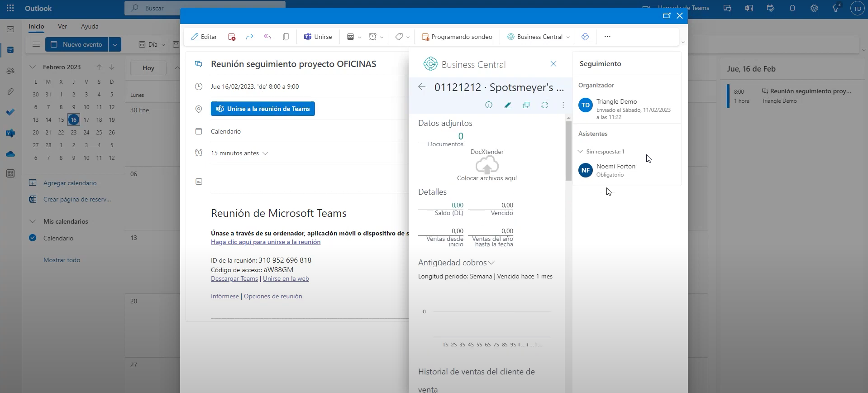
Task: Click the reply-all arrow icon in toolbar
Action: tap(267, 37)
